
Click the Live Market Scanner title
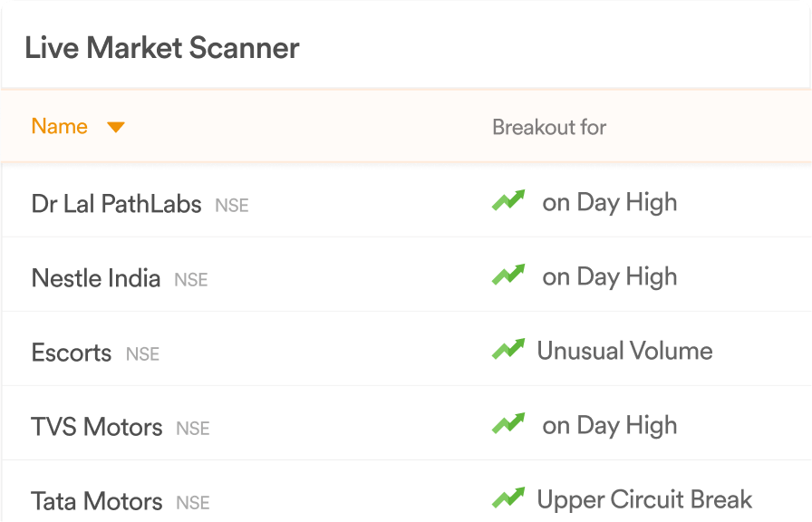coord(162,48)
